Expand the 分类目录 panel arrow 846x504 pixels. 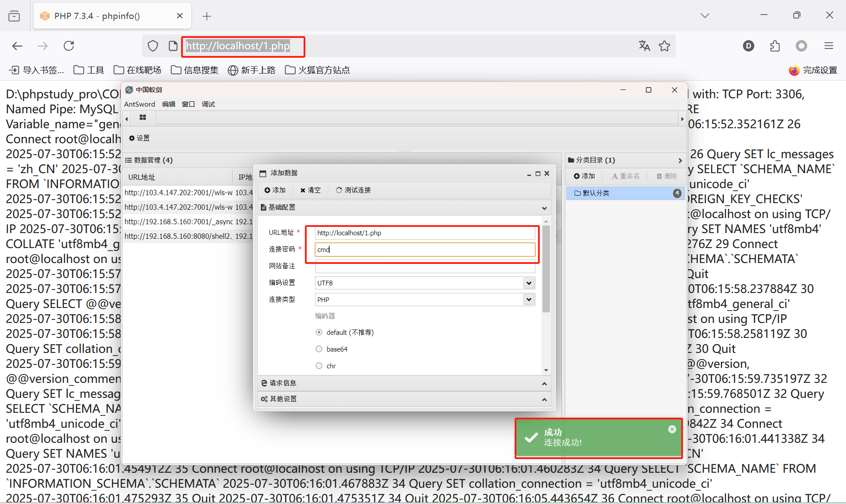(680, 160)
